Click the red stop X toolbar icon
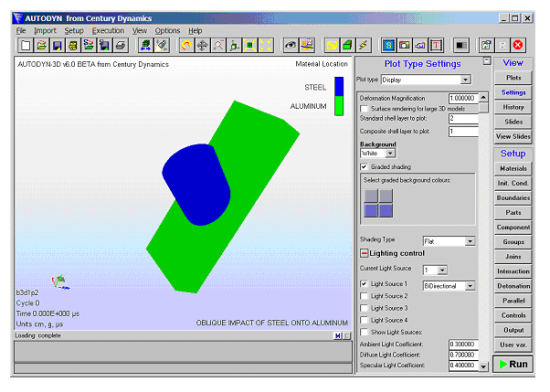This screenshot has height=392, width=550. [518, 45]
